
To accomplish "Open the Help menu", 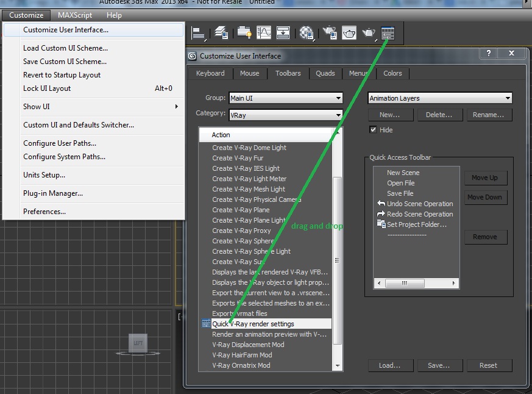I will click(114, 15).
